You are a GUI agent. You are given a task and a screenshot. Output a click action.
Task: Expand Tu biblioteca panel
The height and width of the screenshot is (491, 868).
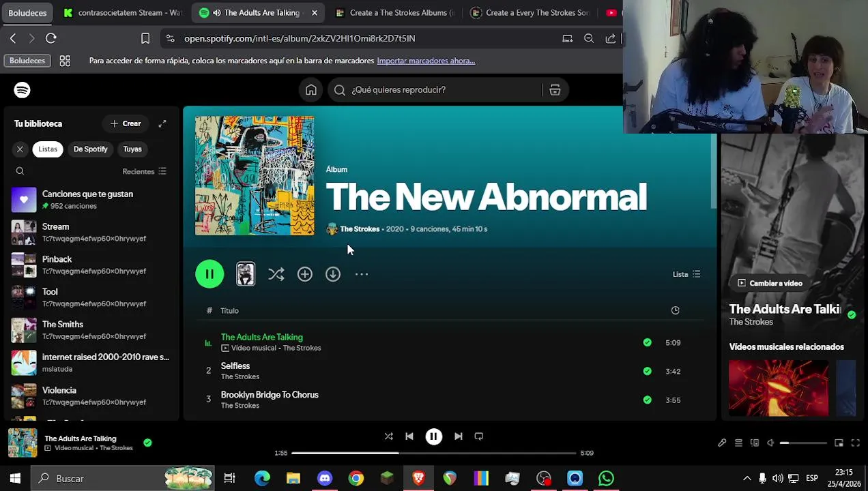162,123
